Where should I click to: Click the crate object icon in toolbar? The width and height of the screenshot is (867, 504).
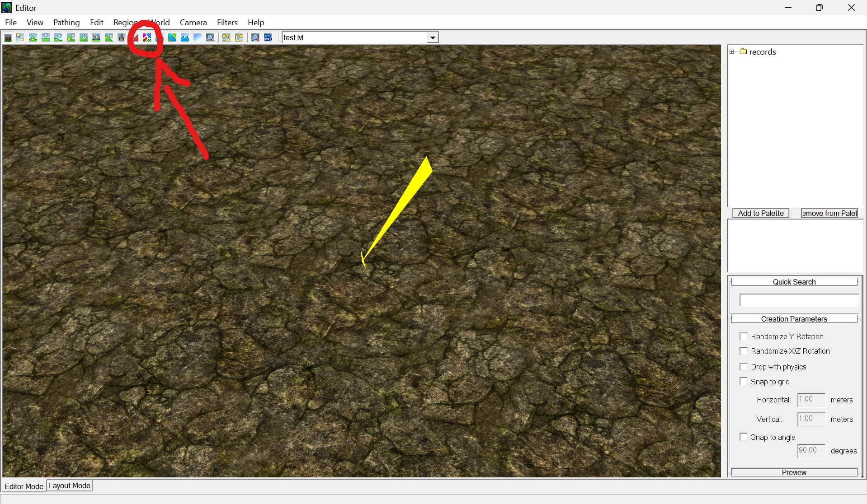coord(8,37)
